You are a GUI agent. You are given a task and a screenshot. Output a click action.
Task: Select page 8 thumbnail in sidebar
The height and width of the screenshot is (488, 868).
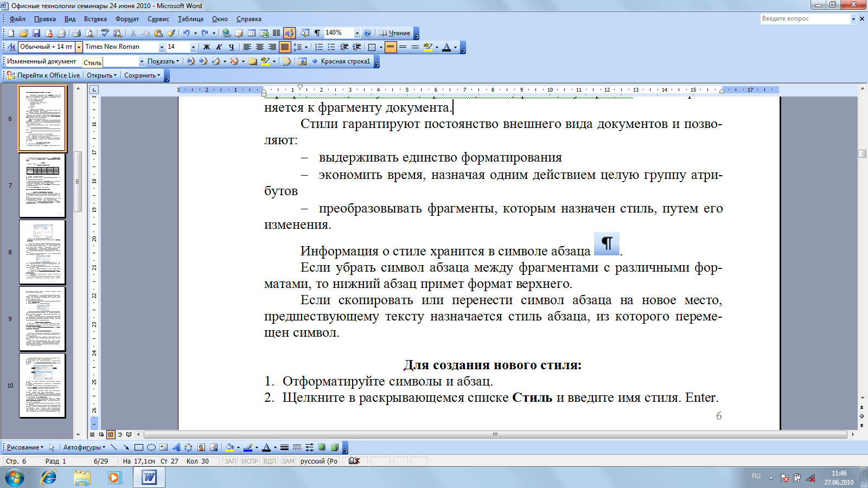[x=42, y=252]
